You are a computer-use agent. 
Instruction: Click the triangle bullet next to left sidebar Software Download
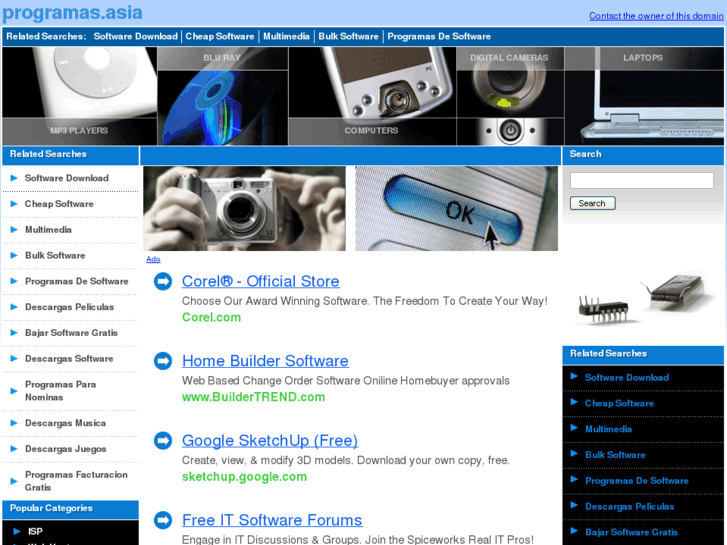click(x=14, y=178)
